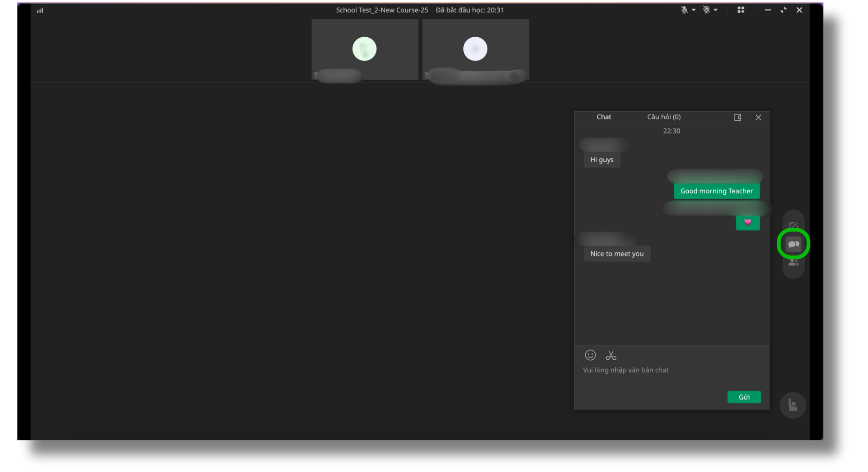Viewport: 868px width, 472px height.
Task: Open the notes pencil icon in sidebar
Action: 793,225
